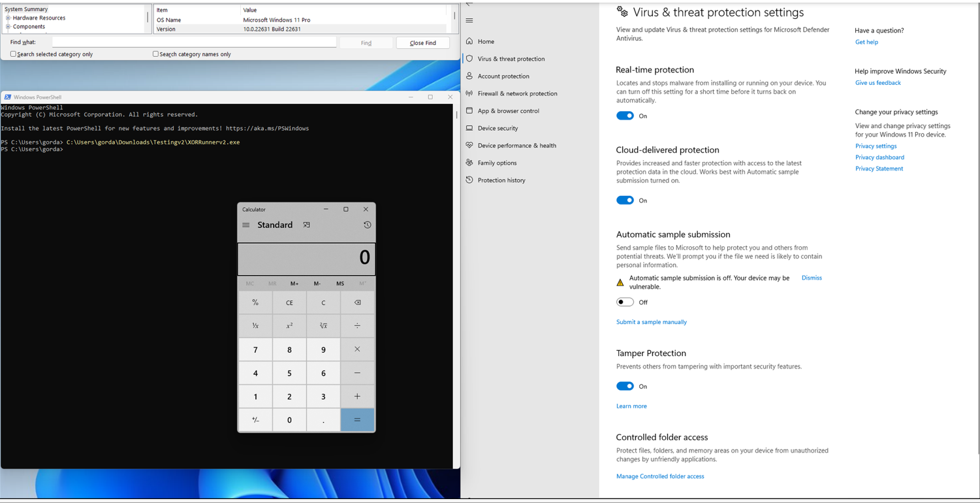980x503 pixels.
Task: Click PowerShell icon in window title bar
Action: [8, 97]
